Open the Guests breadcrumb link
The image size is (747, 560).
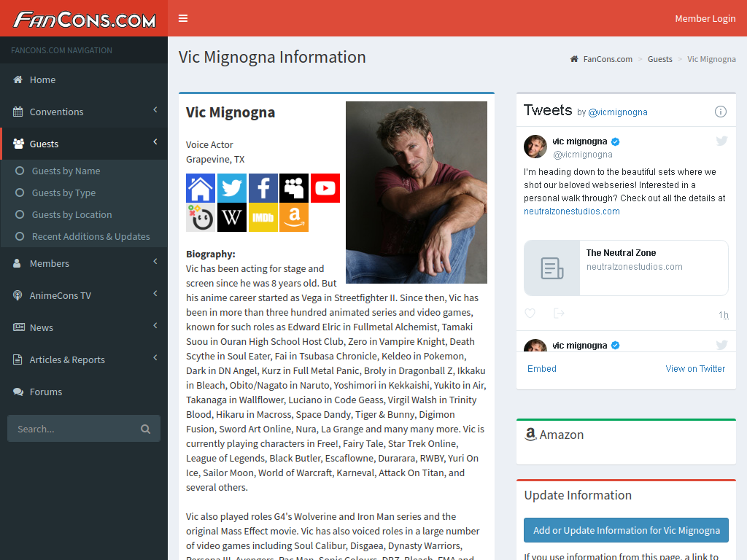click(659, 59)
